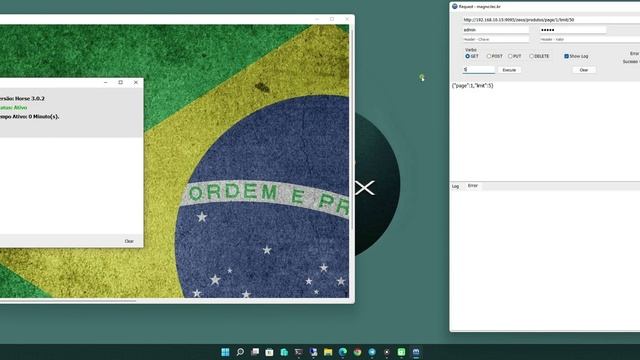
Task: Open Google Chrome from the taskbar
Action: (x=357, y=352)
